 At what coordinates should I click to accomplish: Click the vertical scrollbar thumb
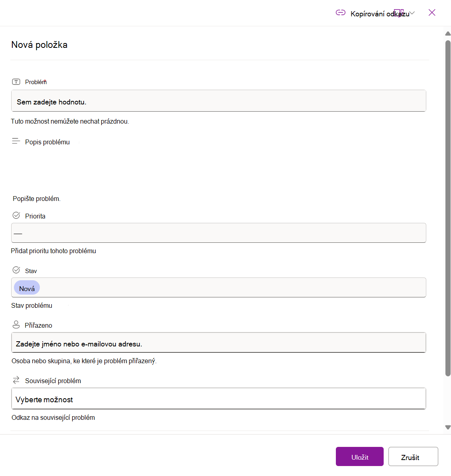tap(448, 208)
